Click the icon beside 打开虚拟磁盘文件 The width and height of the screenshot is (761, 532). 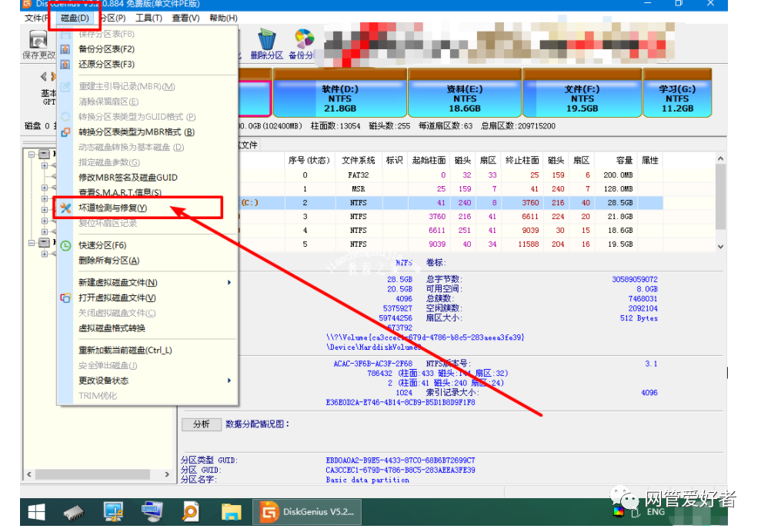(65, 298)
